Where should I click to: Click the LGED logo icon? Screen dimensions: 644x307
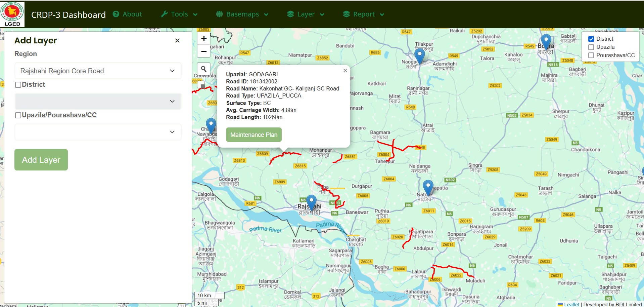click(x=12, y=14)
